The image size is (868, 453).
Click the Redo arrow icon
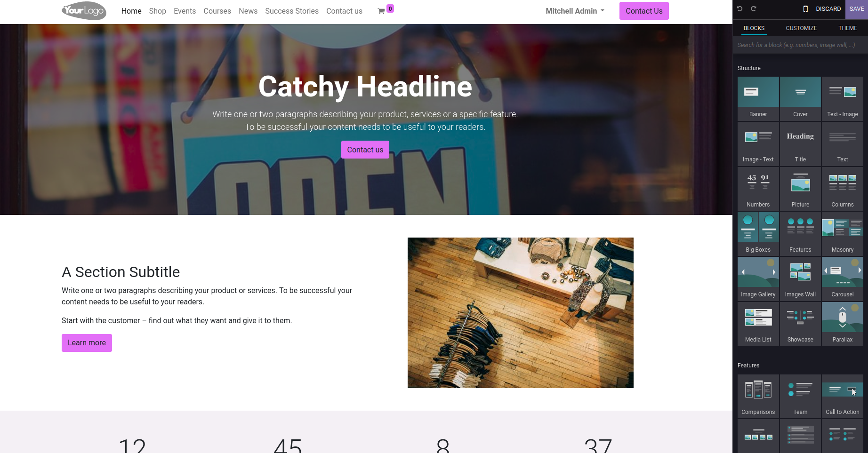click(x=753, y=8)
